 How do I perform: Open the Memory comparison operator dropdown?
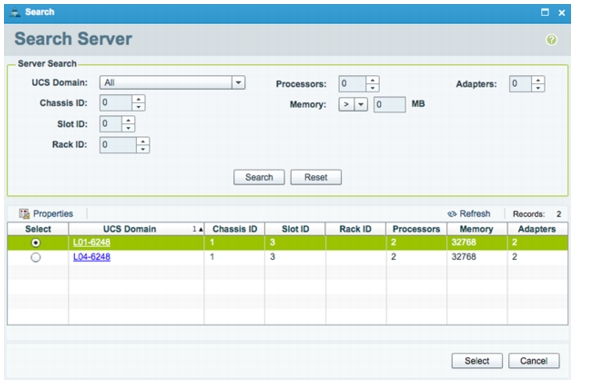[x=361, y=104]
